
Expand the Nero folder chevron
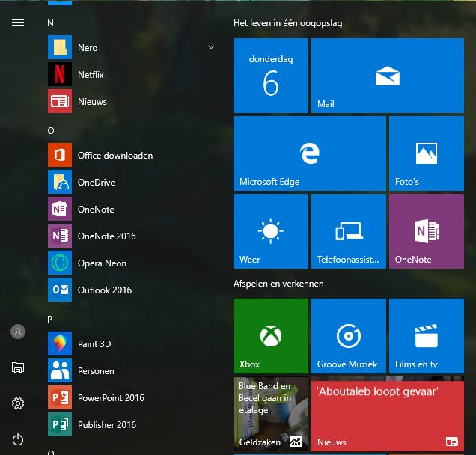[x=211, y=47]
